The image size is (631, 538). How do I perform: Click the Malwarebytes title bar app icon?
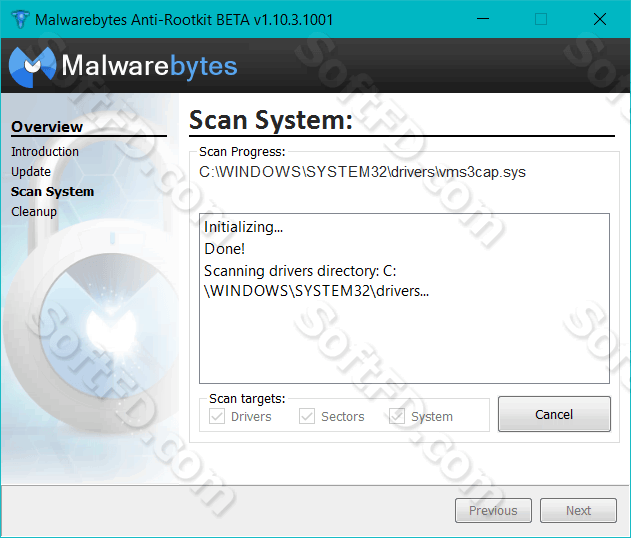20,19
